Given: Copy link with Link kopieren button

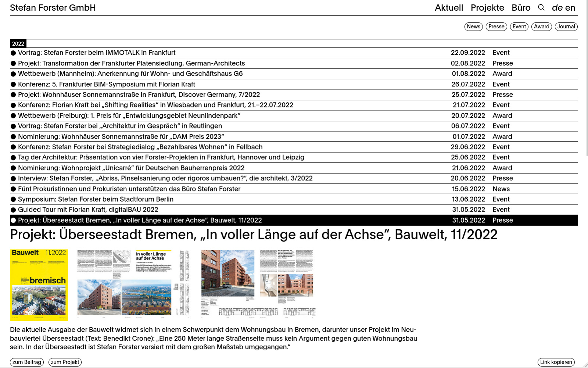Looking at the screenshot, I should click(x=556, y=362).
